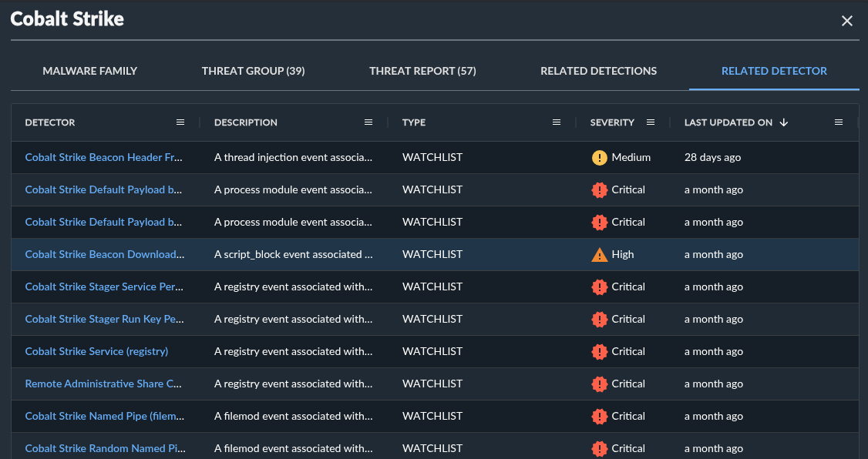Click the High severity orange triangle icon
This screenshot has width=868, height=459.
coord(600,254)
